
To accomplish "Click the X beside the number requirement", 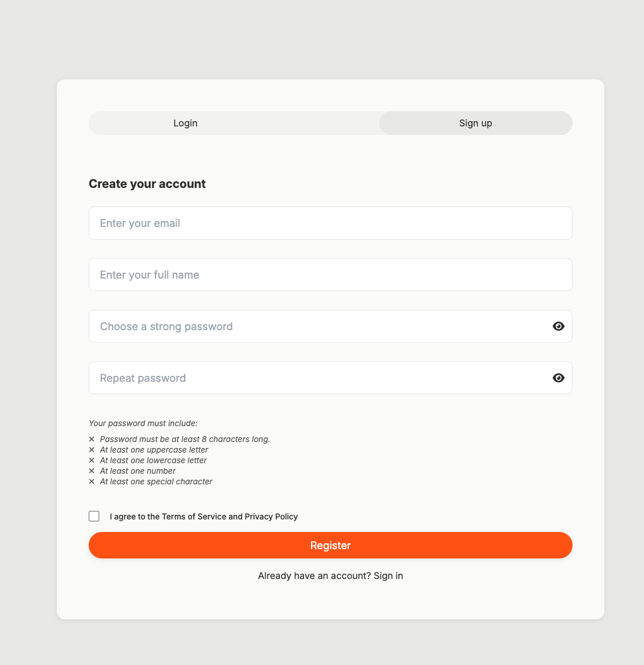I will point(91,470).
